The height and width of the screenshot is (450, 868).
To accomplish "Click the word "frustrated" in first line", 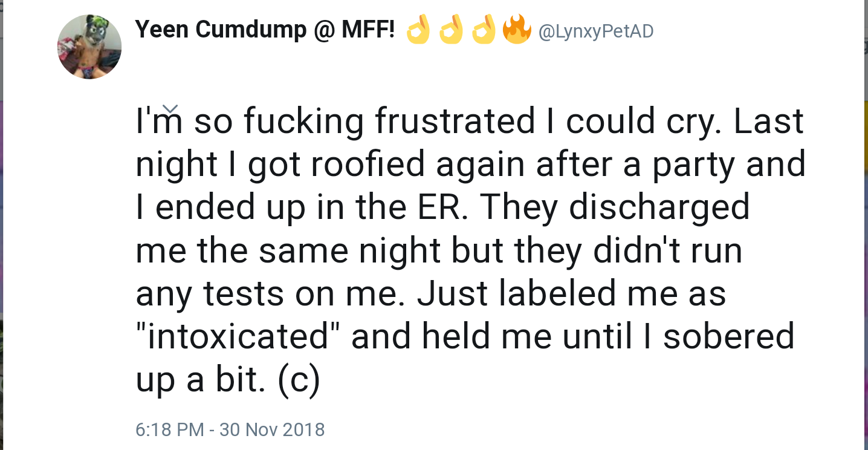I will [455, 121].
